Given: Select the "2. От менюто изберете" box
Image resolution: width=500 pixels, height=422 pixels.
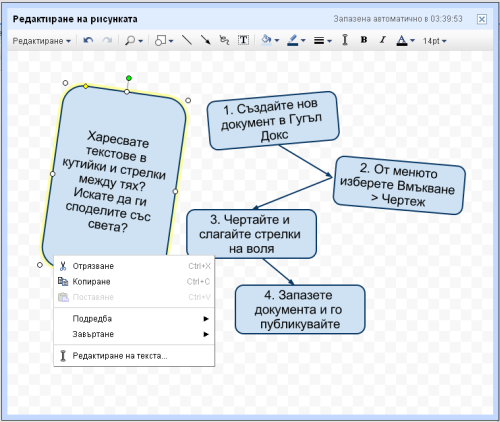Looking at the screenshot, I should (x=399, y=185).
